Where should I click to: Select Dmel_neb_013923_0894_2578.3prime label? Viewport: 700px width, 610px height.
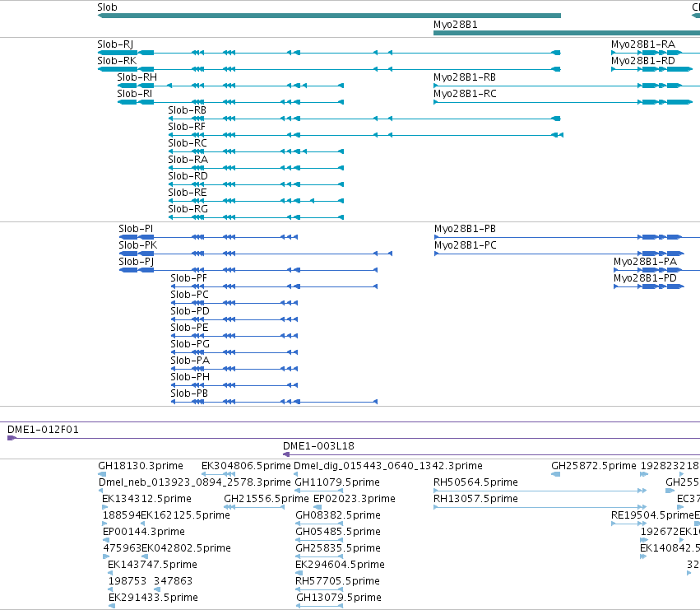pyautogui.click(x=195, y=482)
